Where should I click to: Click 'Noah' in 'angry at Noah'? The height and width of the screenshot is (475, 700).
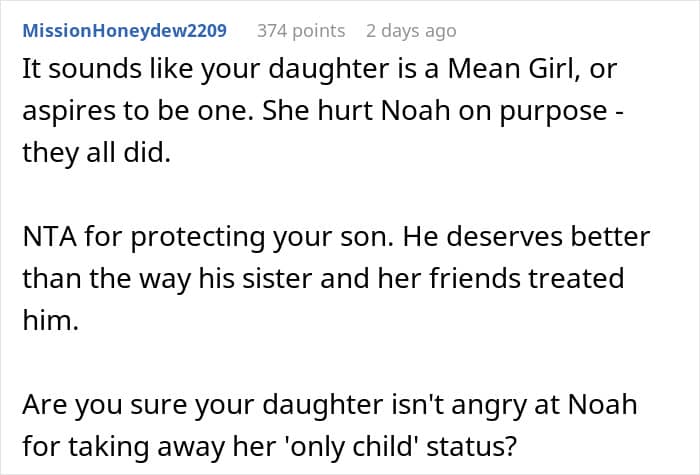[x=602, y=405]
